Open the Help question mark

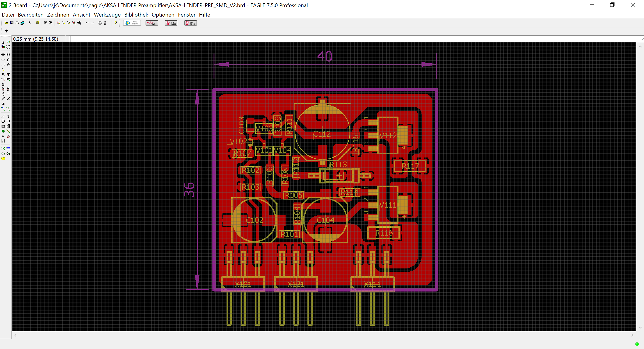tap(116, 23)
